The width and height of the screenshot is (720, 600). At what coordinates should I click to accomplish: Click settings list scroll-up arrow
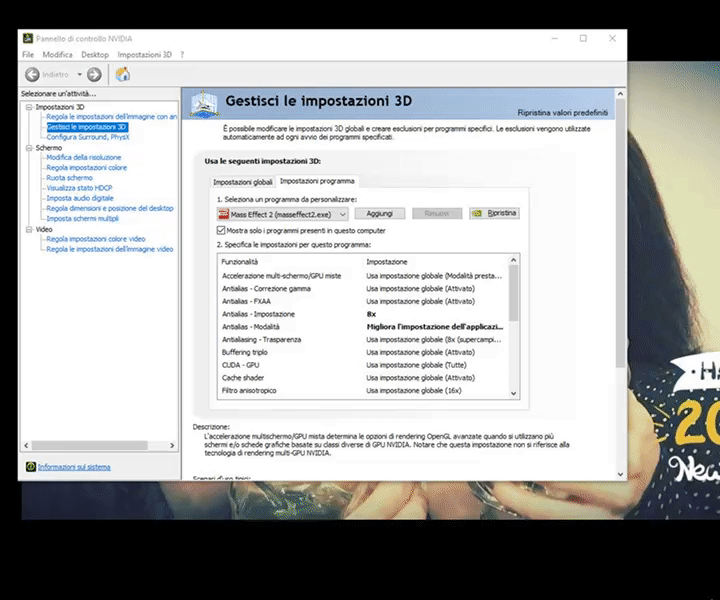513,260
